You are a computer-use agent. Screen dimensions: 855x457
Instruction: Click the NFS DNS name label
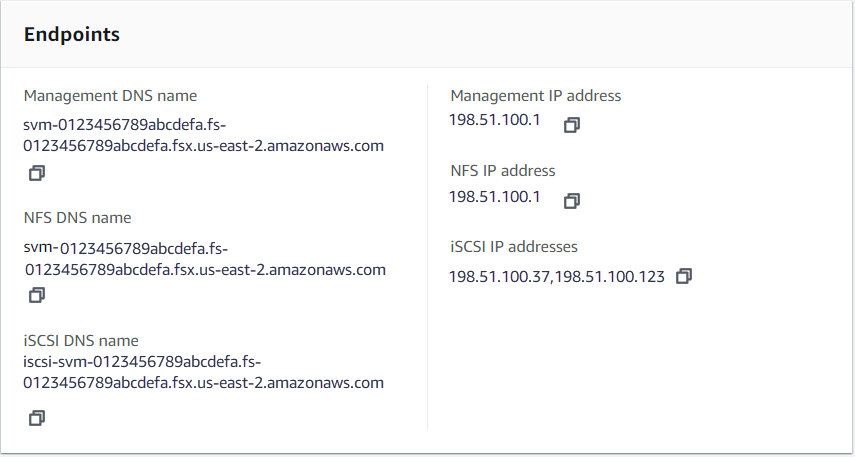[x=77, y=218]
